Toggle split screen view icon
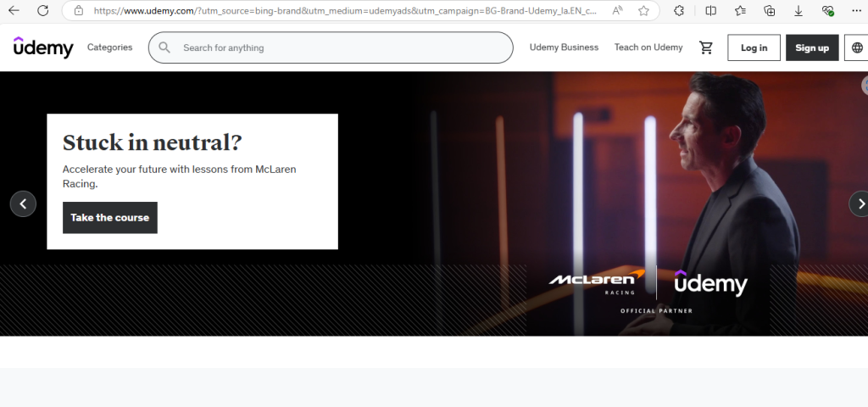 tap(710, 11)
